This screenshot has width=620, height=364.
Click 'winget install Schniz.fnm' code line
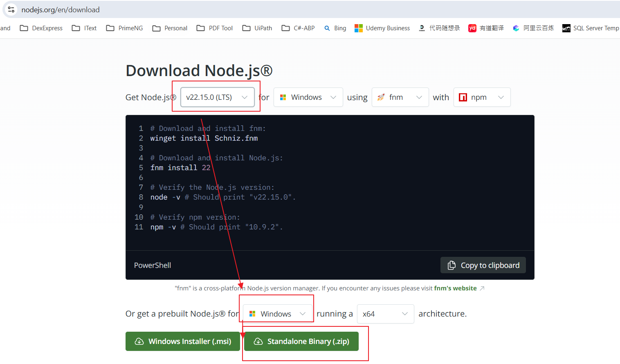[x=204, y=138]
